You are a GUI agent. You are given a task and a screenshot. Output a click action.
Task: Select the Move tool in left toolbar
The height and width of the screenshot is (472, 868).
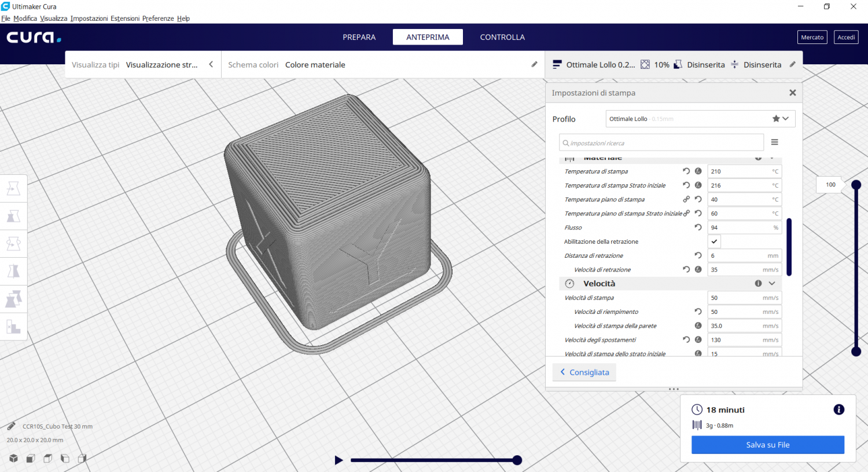(x=13, y=188)
